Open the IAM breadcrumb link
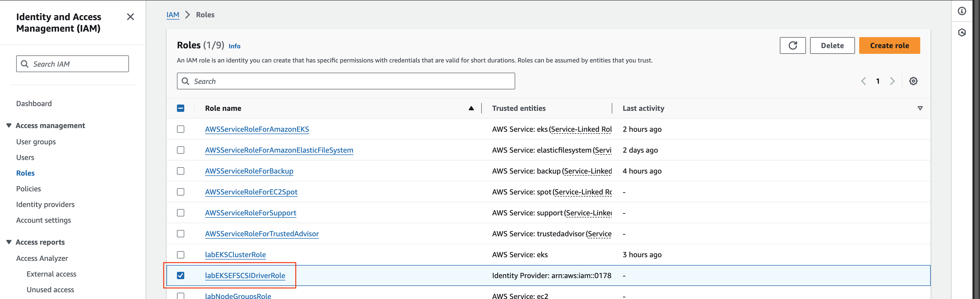The height and width of the screenshot is (299, 980). [x=173, y=15]
